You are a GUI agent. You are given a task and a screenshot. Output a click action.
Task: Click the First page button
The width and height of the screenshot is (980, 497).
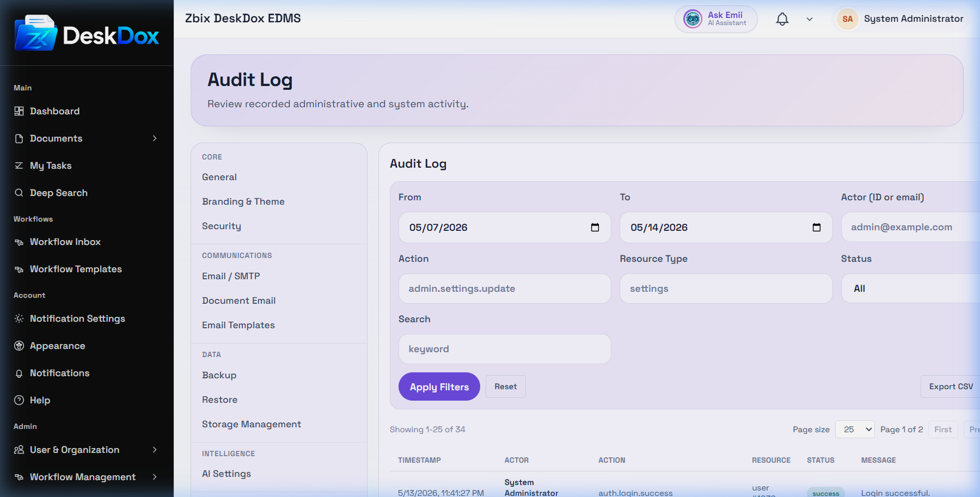943,429
